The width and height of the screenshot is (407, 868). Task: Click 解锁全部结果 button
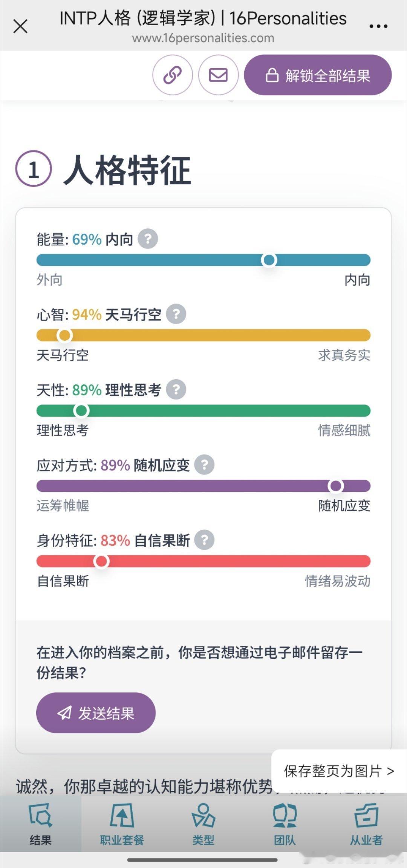tap(318, 75)
